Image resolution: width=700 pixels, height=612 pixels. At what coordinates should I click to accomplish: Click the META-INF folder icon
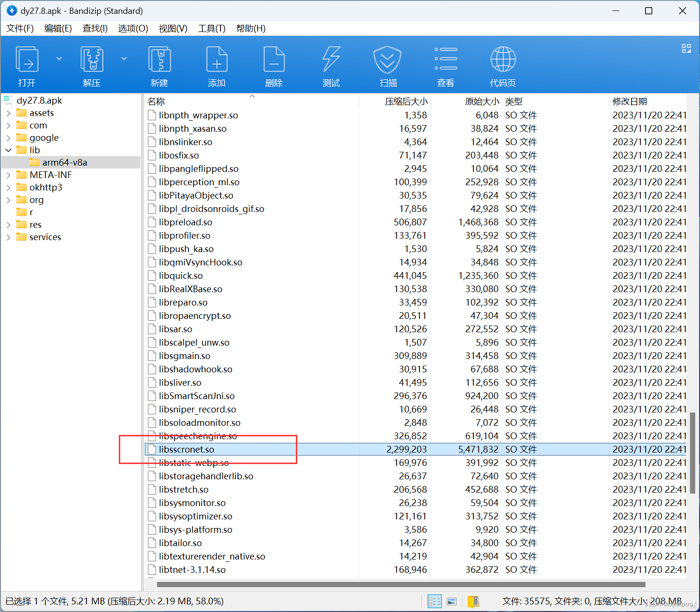coord(21,175)
